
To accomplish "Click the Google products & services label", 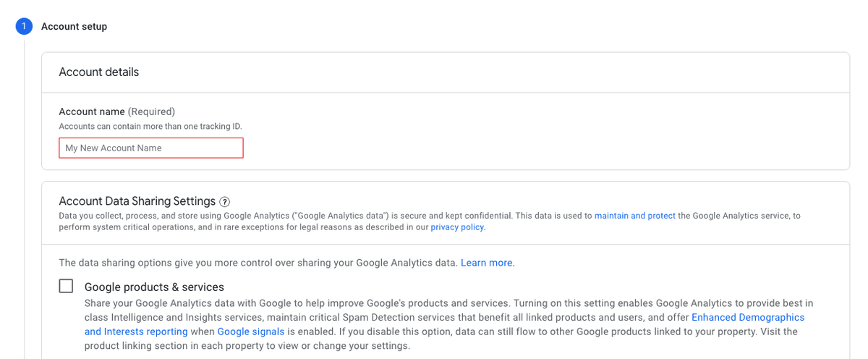I will 154,287.
